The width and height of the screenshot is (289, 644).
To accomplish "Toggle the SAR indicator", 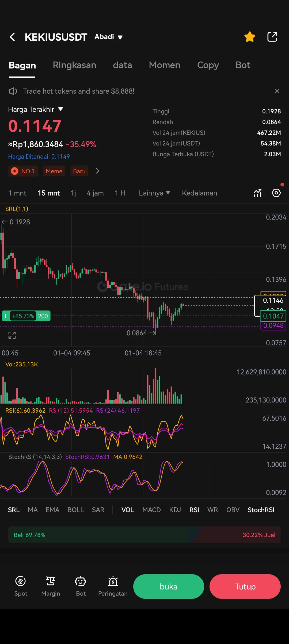I will coord(98,510).
